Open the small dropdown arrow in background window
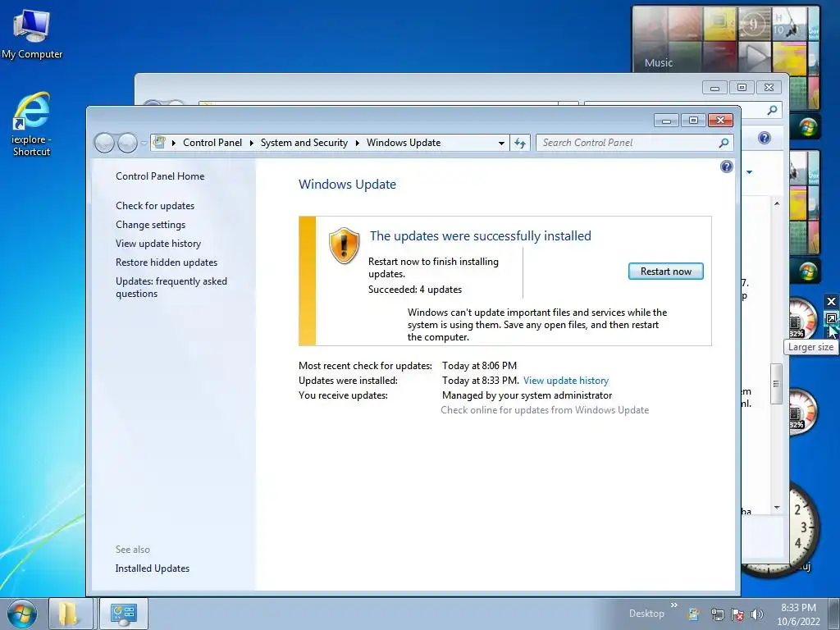Screen dimensions: 840x630 click(750, 172)
